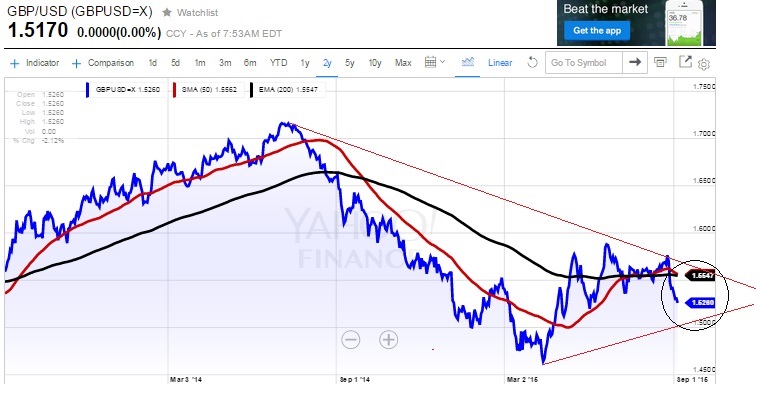Select the Max time range

[403, 63]
